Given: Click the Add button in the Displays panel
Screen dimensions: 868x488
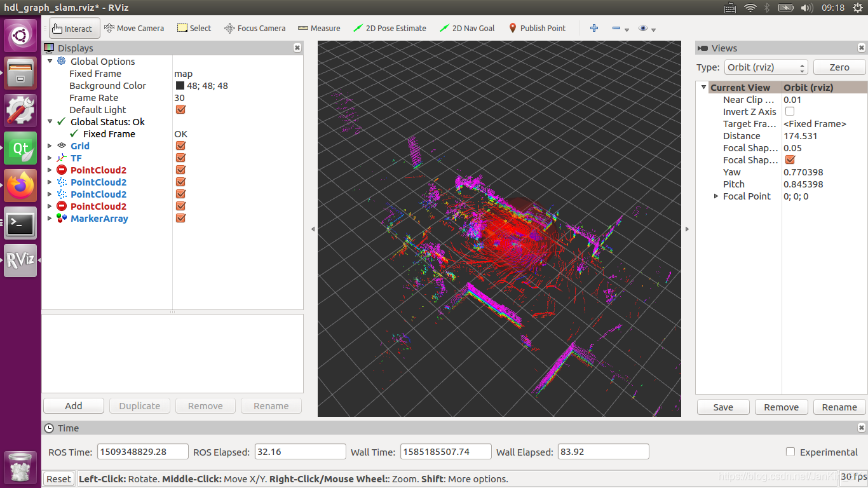Looking at the screenshot, I should (x=73, y=405).
